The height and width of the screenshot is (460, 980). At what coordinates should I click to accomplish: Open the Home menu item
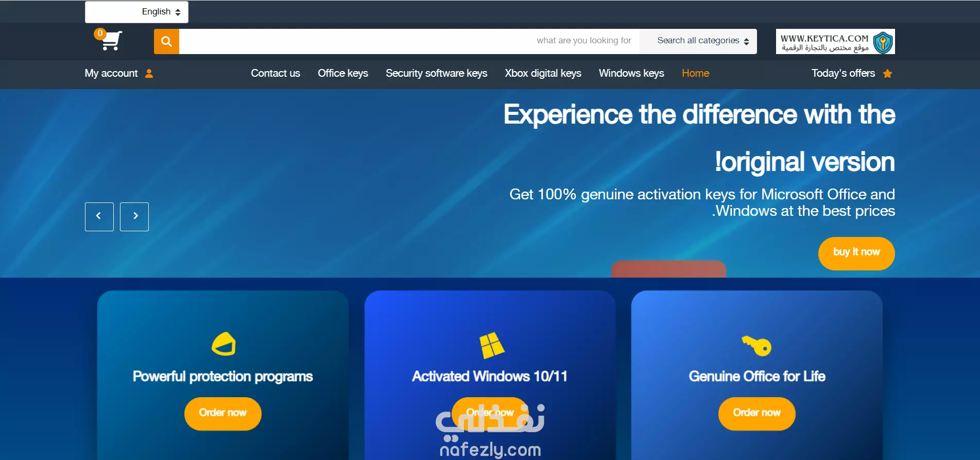695,73
